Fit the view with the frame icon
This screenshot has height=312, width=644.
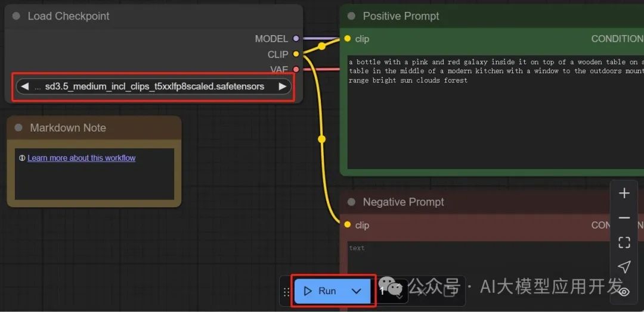point(624,242)
